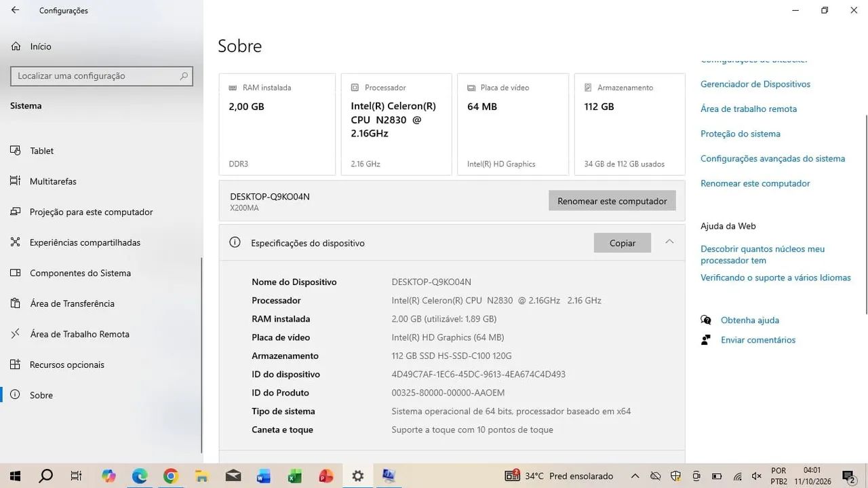
Task: Open weather widget showing 34°C
Action: [x=559, y=476]
